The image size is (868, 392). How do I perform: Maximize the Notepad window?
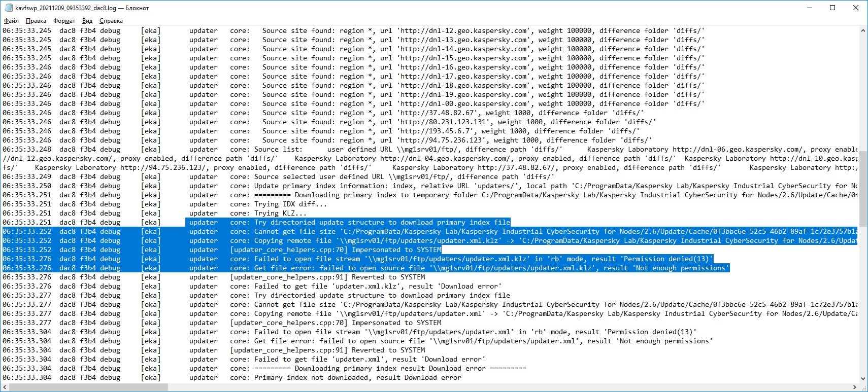click(x=832, y=8)
